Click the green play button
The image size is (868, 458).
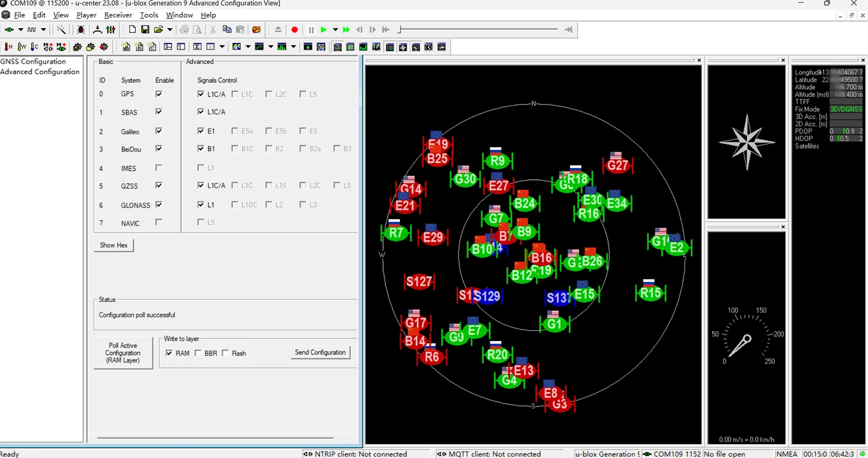point(323,29)
